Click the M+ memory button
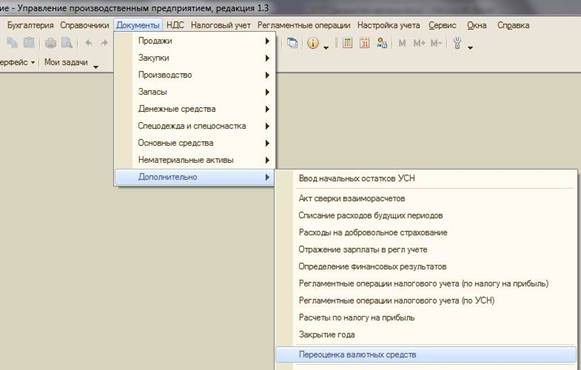Screen dimensions: 581x370 (419, 43)
